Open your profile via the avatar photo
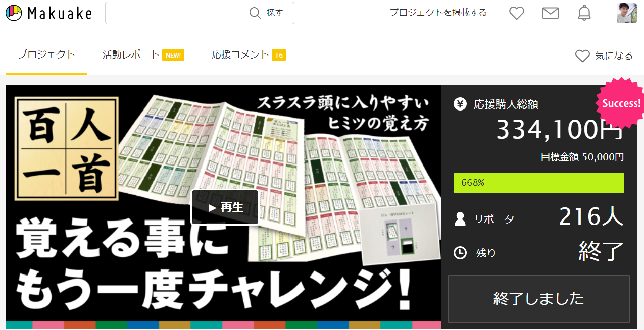Viewport: 644px width, 330px height. (x=626, y=13)
